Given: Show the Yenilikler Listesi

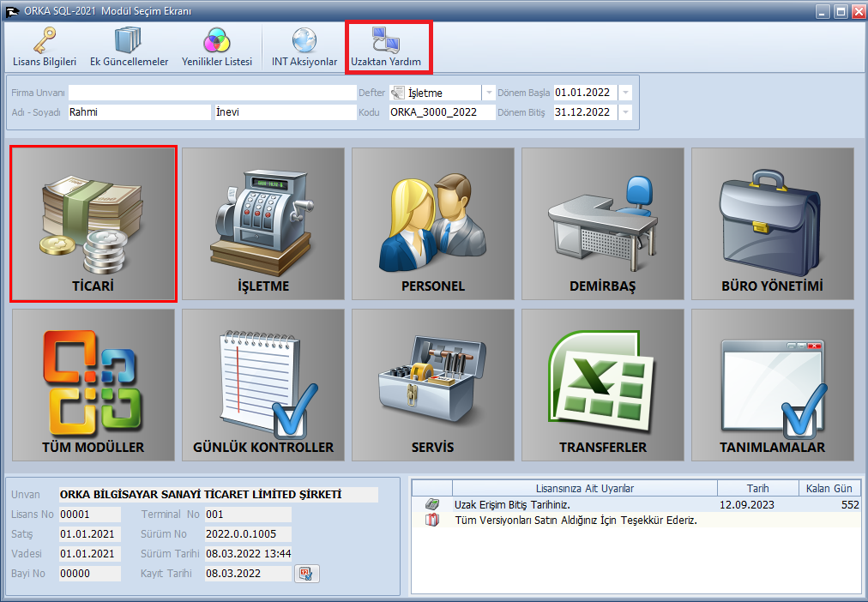Looking at the screenshot, I should [x=216, y=47].
